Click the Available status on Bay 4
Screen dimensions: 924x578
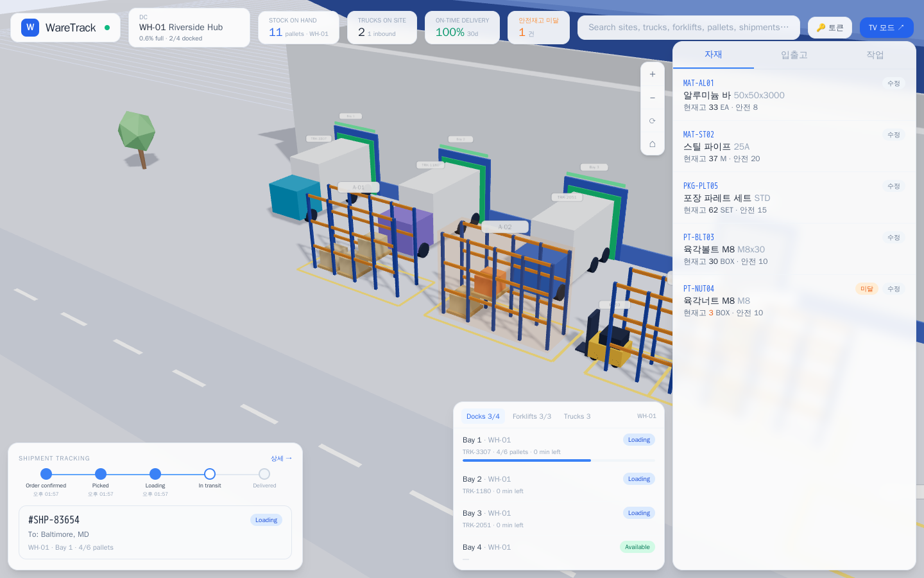[637, 547]
